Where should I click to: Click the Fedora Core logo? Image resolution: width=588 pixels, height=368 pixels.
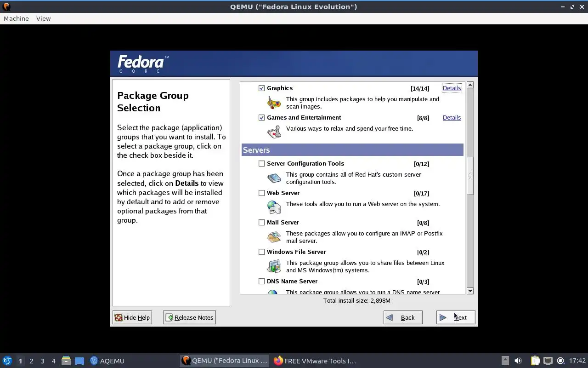[x=143, y=64]
